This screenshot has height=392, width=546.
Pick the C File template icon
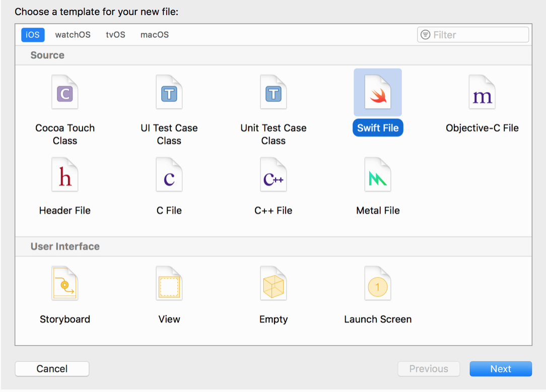click(169, 176)
